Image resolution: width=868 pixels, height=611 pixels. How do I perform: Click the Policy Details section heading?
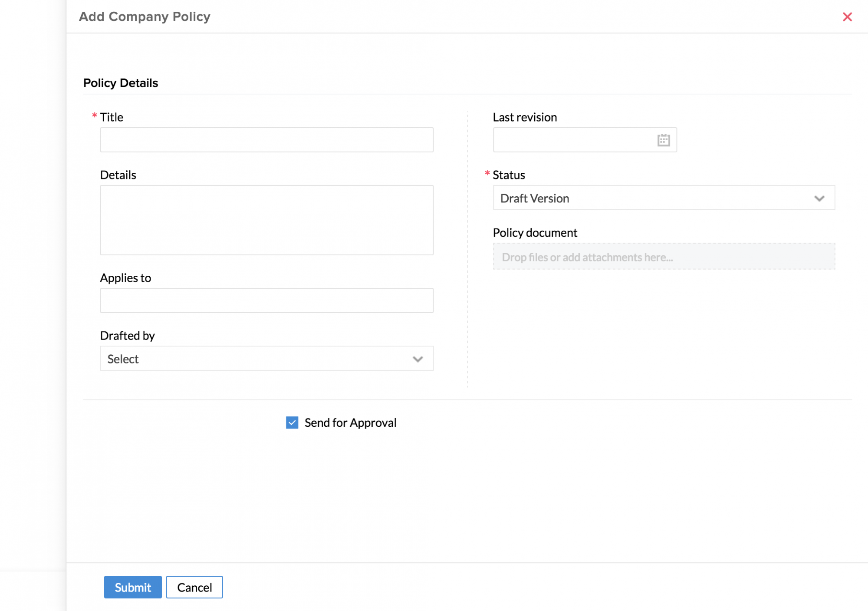121,83
